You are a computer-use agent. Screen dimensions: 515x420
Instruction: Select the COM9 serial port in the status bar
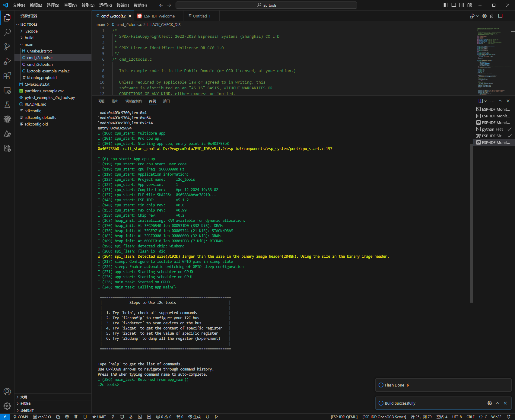pyautogui.click(x=21, y=417)
